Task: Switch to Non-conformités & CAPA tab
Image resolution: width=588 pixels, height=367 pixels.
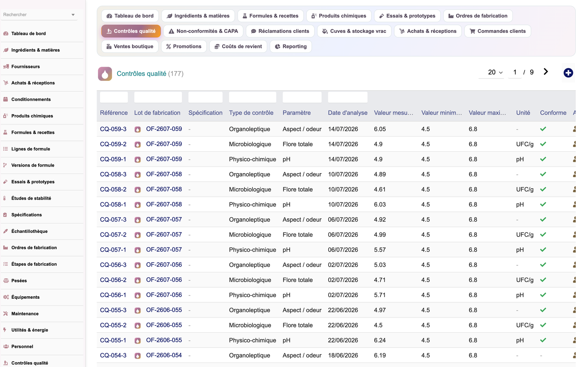Action: click(x=203, y=31)
